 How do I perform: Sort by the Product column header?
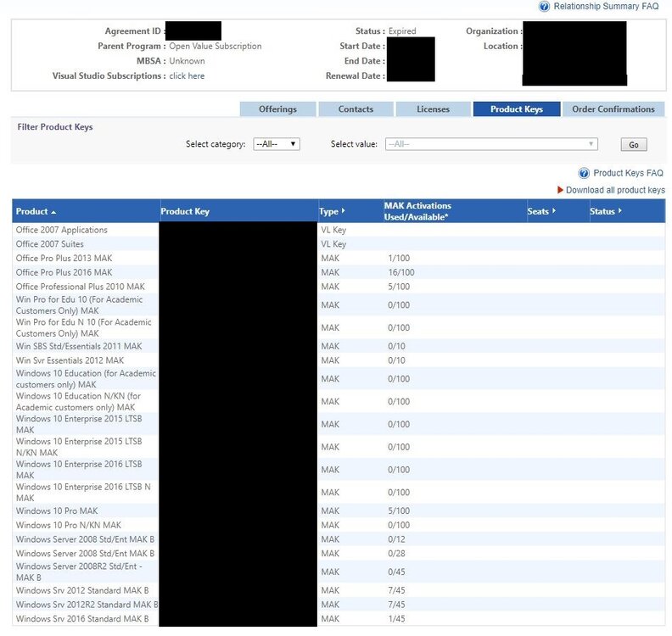click(x=31, y=211)
